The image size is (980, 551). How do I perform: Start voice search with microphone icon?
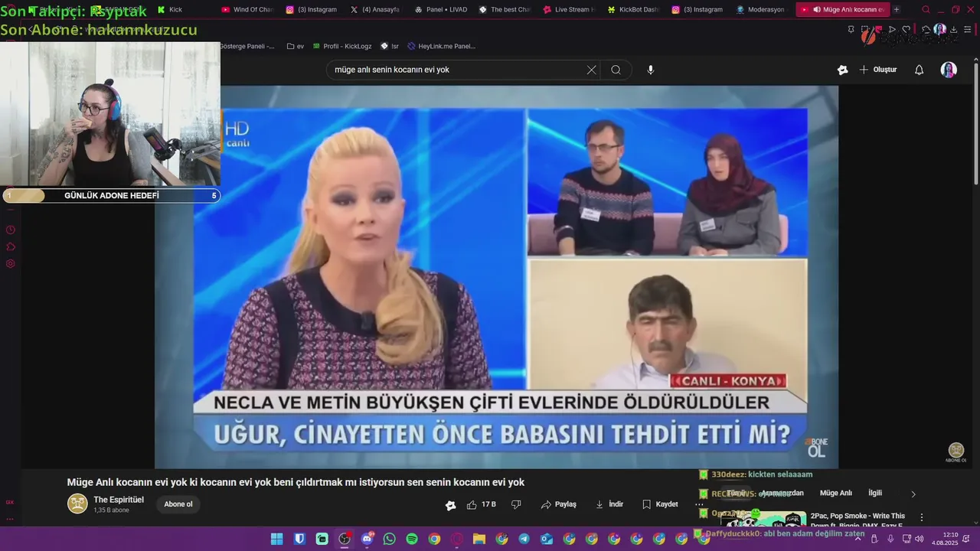coord(651,70)
